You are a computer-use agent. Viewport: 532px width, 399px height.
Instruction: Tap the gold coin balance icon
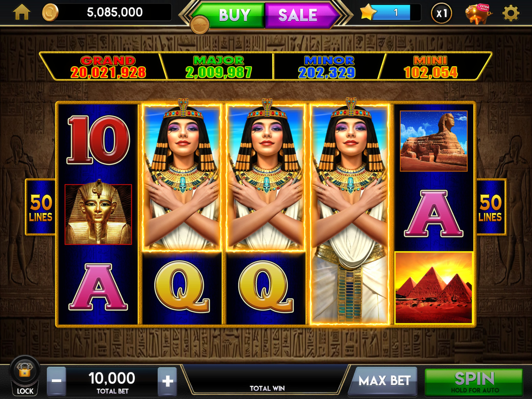(50, 12)
